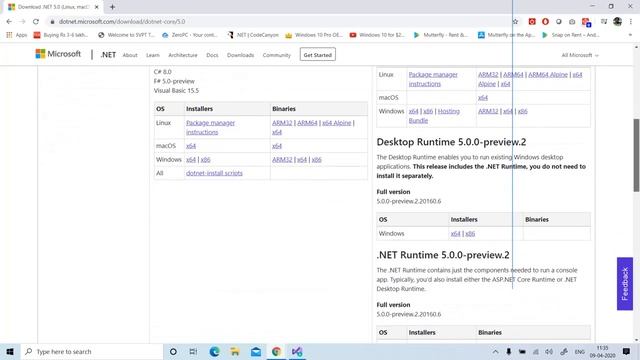
Task: Download ARM64 Alpine Linux binary
Action: 548,75
